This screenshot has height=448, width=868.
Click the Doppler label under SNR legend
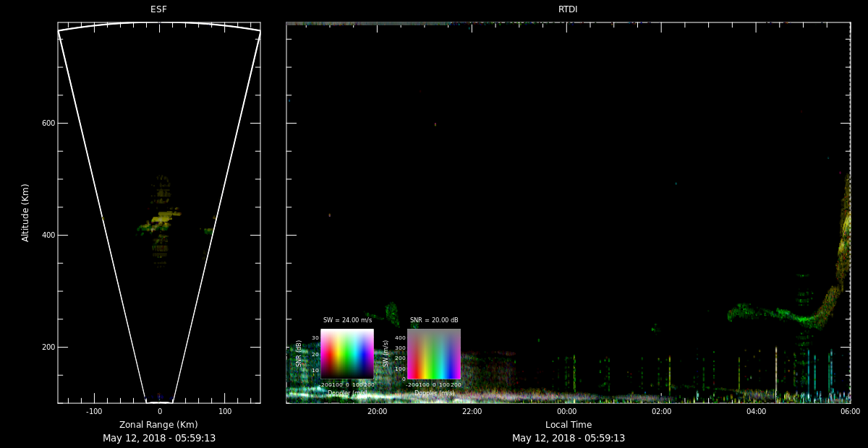347,393
